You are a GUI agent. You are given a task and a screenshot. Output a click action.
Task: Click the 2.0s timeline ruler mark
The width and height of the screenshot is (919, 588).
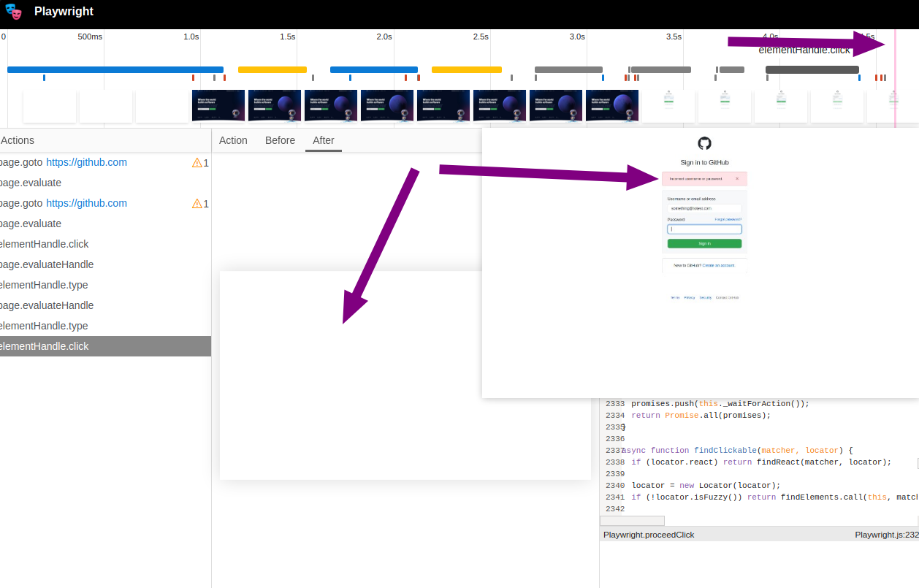coord(384,37)
